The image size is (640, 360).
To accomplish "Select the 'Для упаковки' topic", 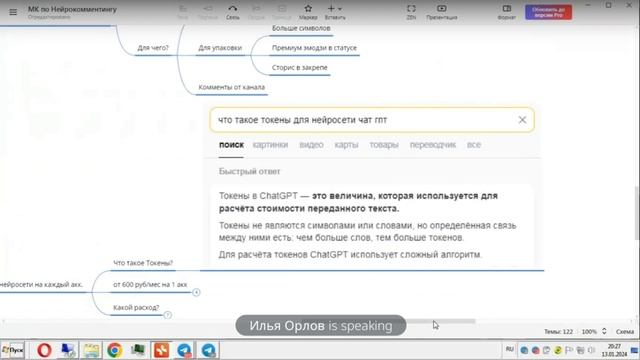I will click(220, 48).
